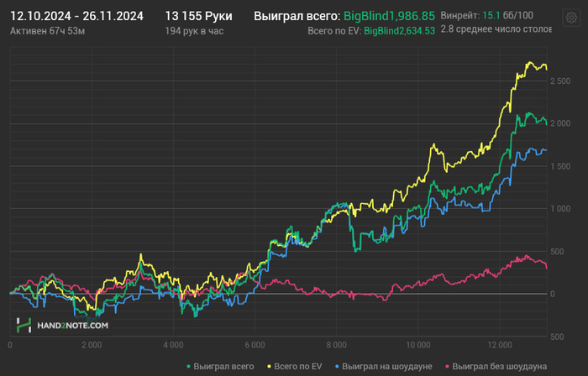588x376 pixels.
Task: Click the '1 000' y-axis label
Action: pyautogui.click(x=560, y=209)
